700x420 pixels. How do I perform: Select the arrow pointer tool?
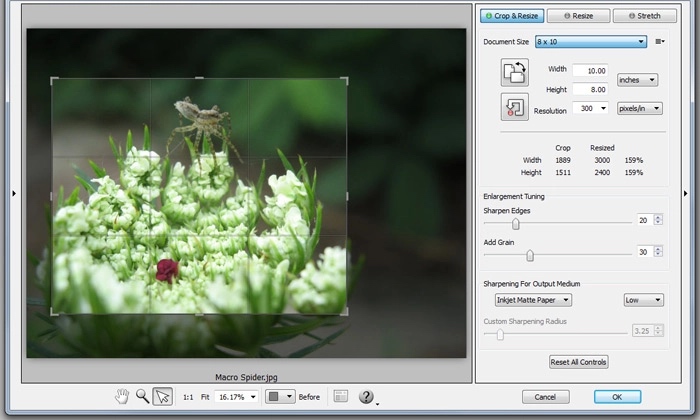(163, 396)
